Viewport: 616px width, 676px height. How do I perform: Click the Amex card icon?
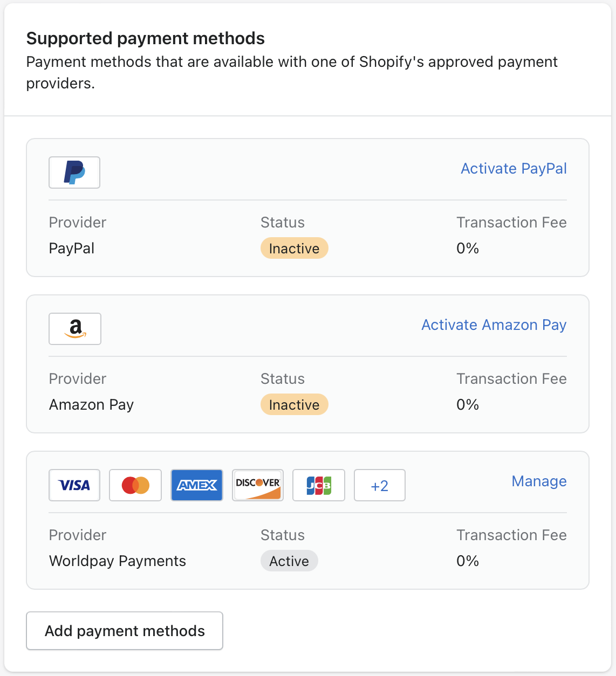click(197, 485)
